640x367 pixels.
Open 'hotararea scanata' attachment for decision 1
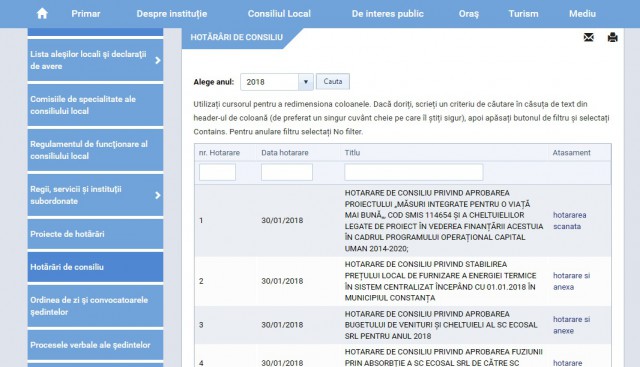point(569,220)
